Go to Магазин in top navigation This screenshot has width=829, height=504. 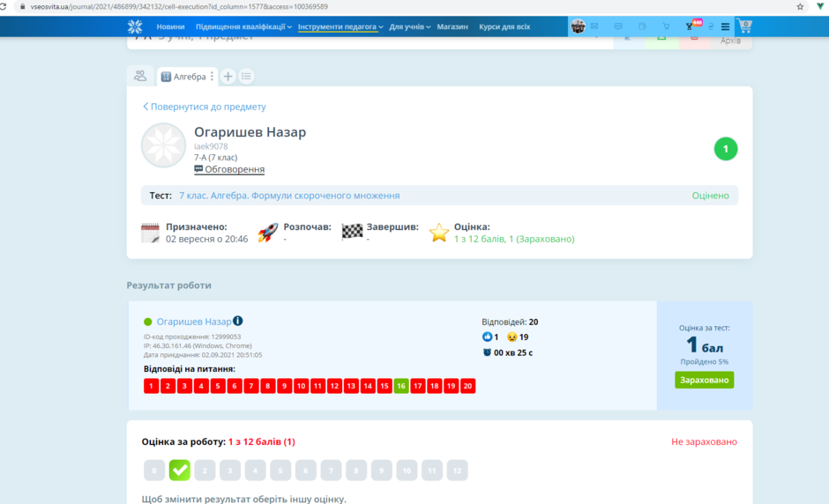452,26
